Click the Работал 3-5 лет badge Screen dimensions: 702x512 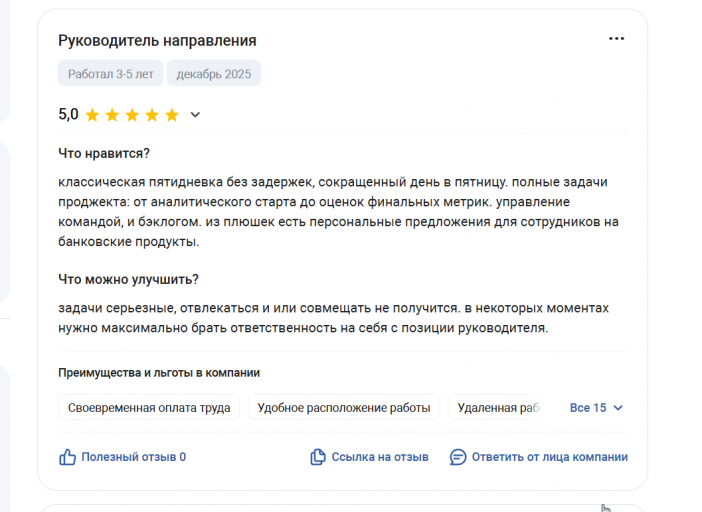click(111, 73)
